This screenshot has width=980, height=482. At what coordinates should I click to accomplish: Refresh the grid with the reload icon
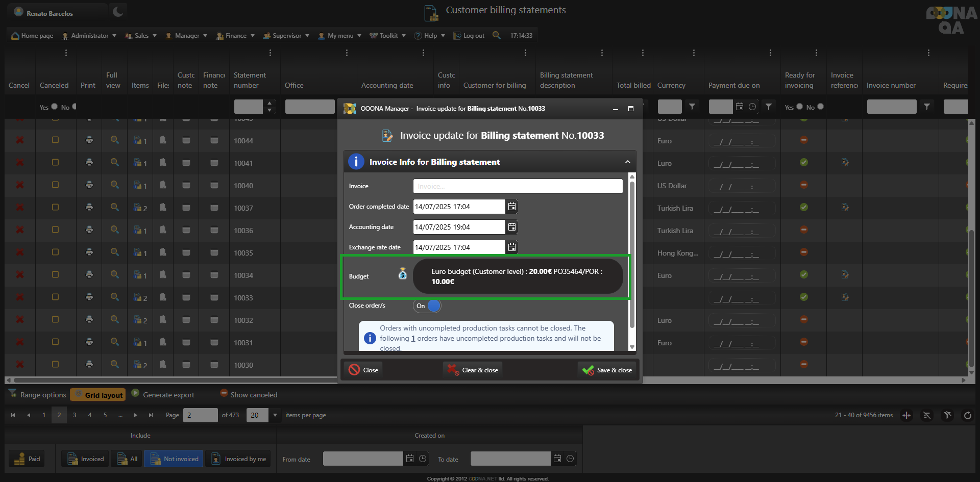point(967,415)
